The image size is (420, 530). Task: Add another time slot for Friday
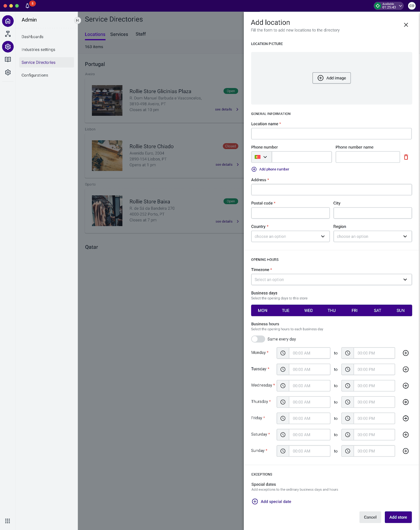pos(406,418)
